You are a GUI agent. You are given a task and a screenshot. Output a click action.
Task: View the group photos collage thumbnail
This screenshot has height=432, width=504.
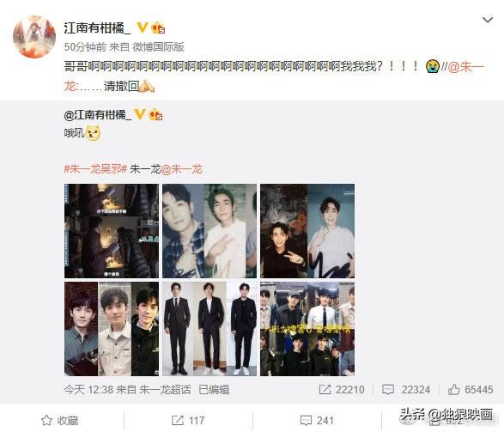pos(307,329)
